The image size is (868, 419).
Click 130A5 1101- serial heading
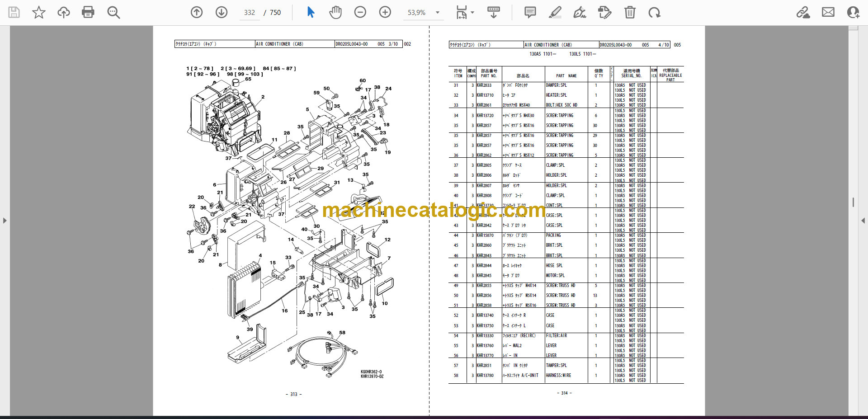pyautogui.click(x=542, y=54)
